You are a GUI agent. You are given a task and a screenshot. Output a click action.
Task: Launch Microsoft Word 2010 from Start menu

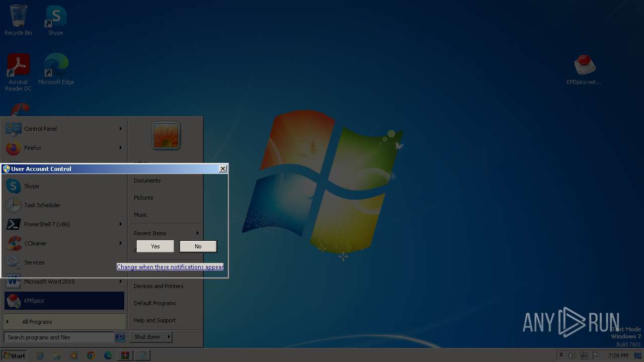coord(64,282)
